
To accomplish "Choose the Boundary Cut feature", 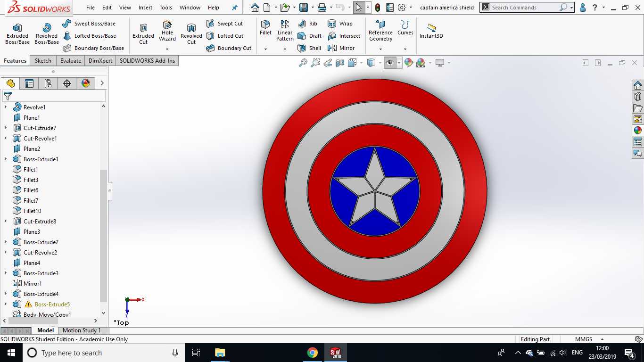I will coord(229,48).
